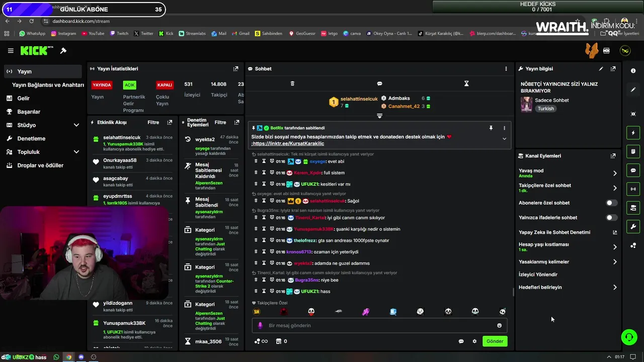Expand the Stüdyo sidebar section
The height and width of the screenshot is (362, 644).
point(76,125)
